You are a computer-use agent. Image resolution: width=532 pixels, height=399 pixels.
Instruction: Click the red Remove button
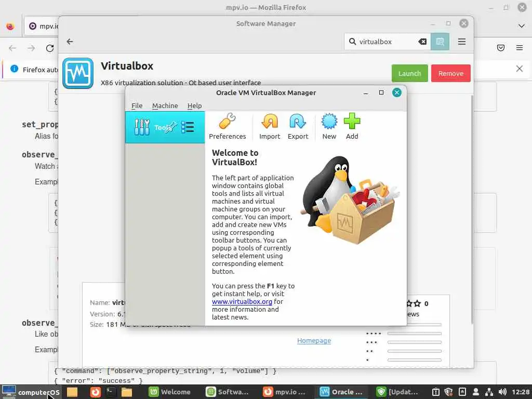click(x=450, y=73)
